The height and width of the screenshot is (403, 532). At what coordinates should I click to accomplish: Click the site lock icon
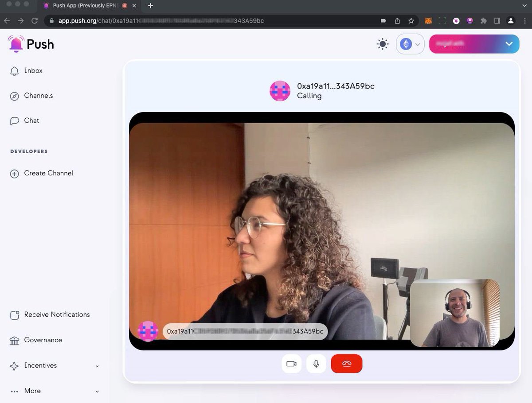coord(52,21)
